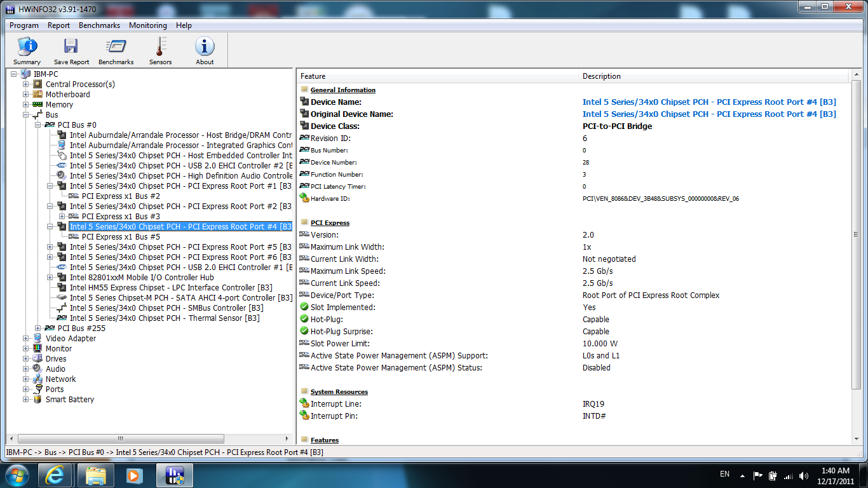868x488 pixels.
Task: Click the tree horizontal scrollbar thumb
Action: (121, 438)
